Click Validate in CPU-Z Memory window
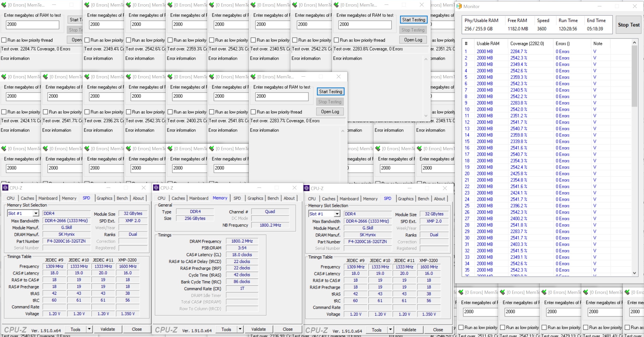The width and height of the screenshot is (644, 337). click(x=258, y=329)
